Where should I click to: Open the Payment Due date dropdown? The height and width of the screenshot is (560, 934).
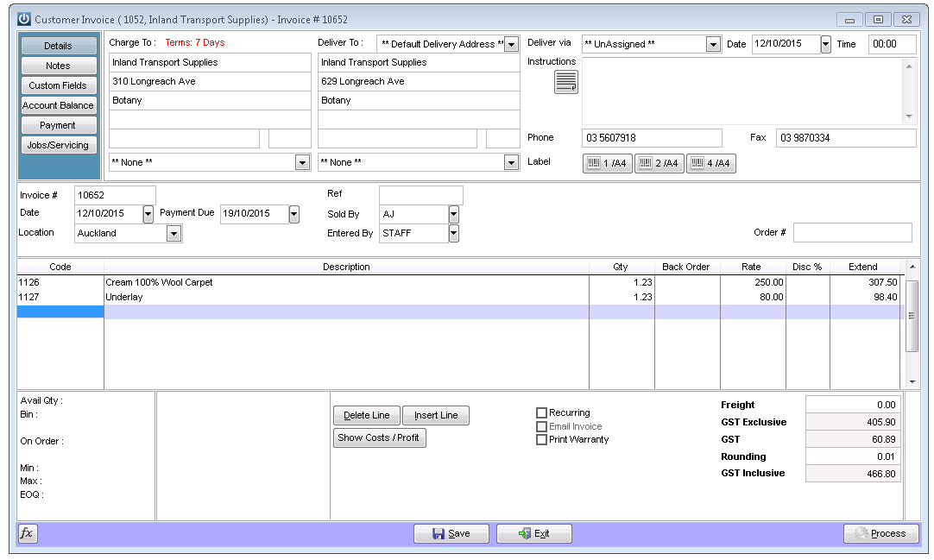[x=294, y=214]
